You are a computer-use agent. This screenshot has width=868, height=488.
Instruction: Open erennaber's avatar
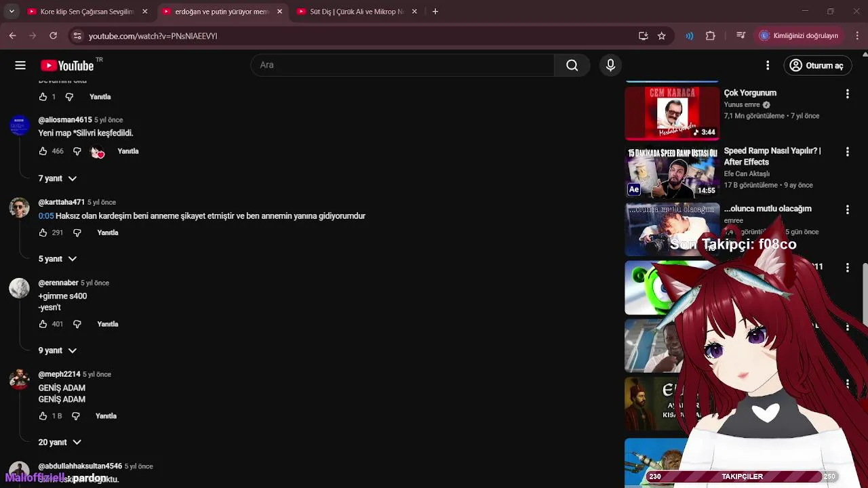click(x=19, y=288)
